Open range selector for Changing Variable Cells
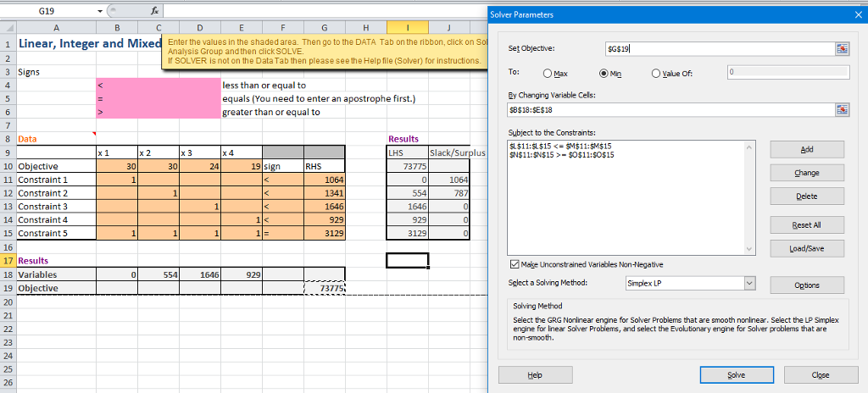The width and height of the screenshot is (868, 393). [842, 110]
